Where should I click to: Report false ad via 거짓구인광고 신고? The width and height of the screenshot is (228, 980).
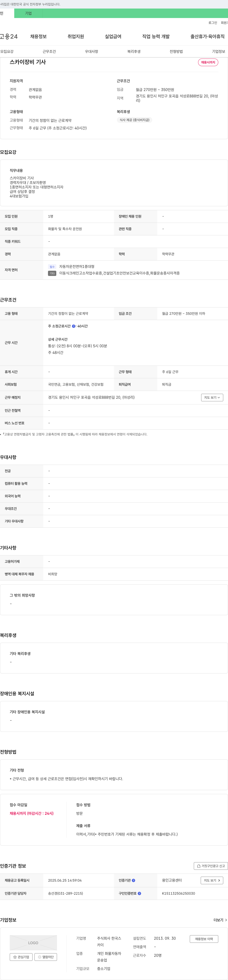[211, 866]
